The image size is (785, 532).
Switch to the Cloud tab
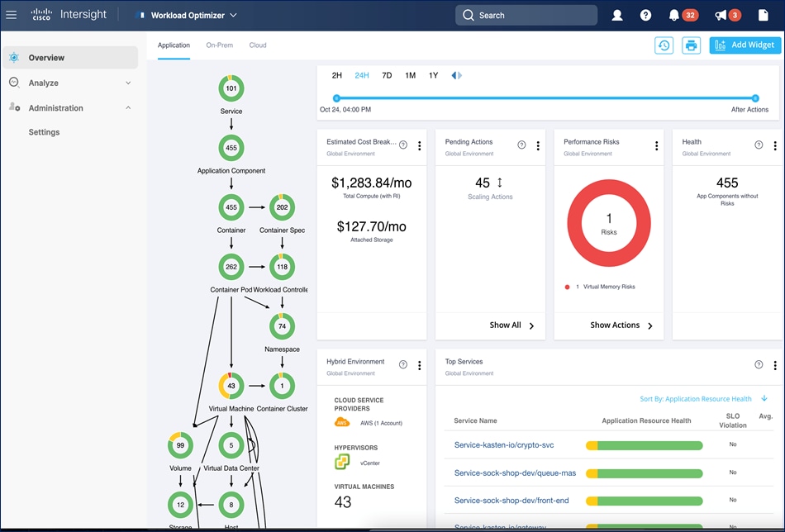click(x=257, y=45)
